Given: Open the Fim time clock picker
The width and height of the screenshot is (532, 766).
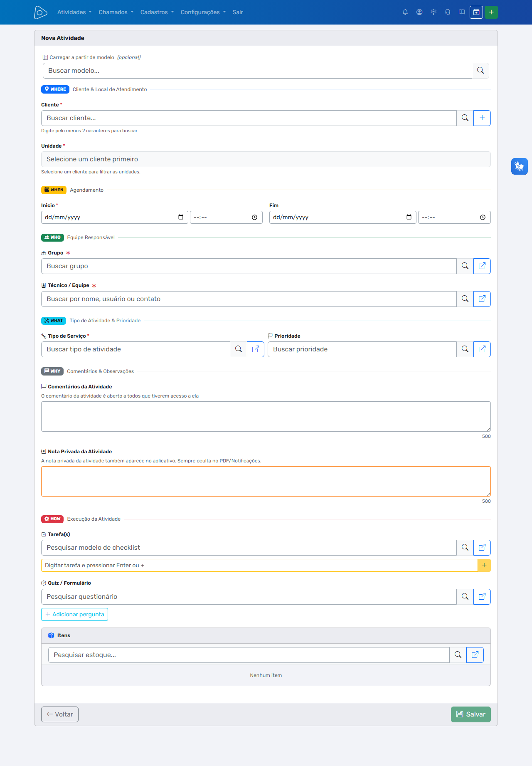Looking at the screenshot, I should pyautogui.click(x=483, y=217).
